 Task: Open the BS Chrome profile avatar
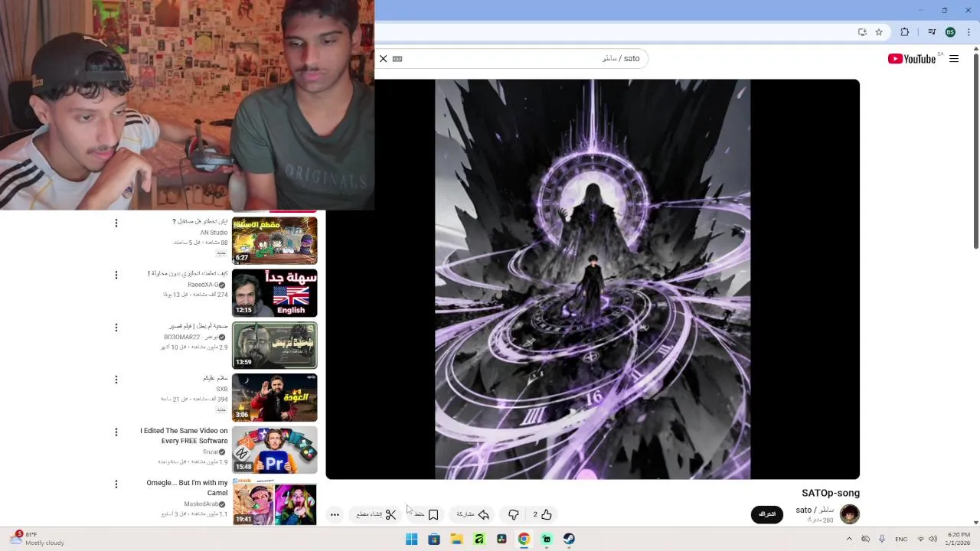950,32
